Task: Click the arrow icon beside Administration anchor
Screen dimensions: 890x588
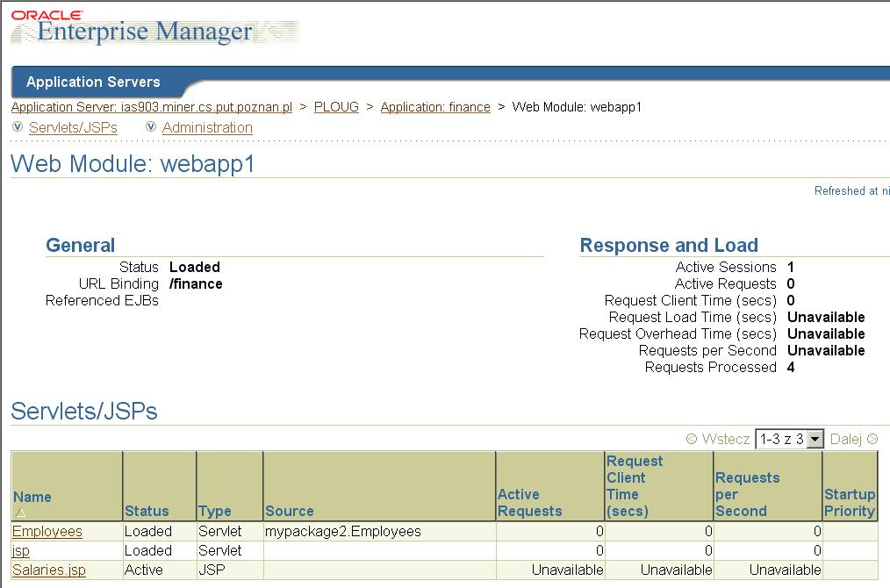Action: pyautogui.click(x=151, y=126)
